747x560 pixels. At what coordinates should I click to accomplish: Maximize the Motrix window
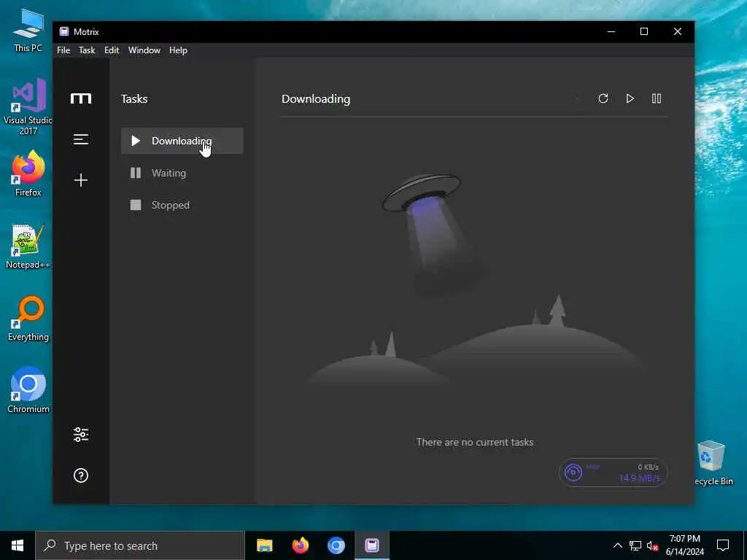644,31
